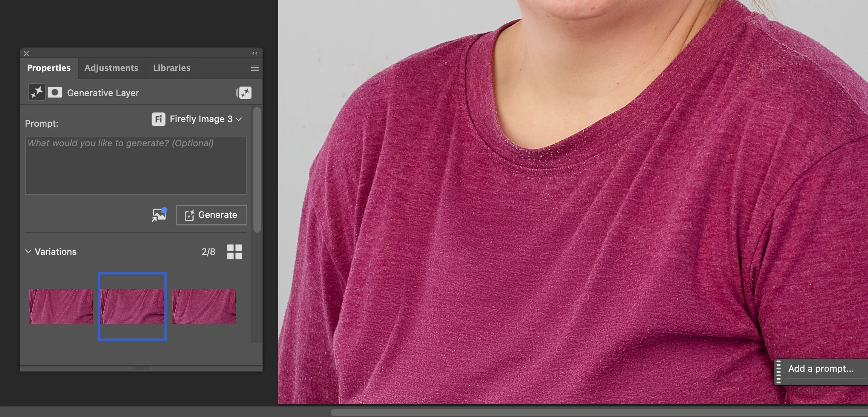The image size is (868, 417).
Task: Open the Firefly Image 3 model dropdown
Action: [x=205, y=119]
